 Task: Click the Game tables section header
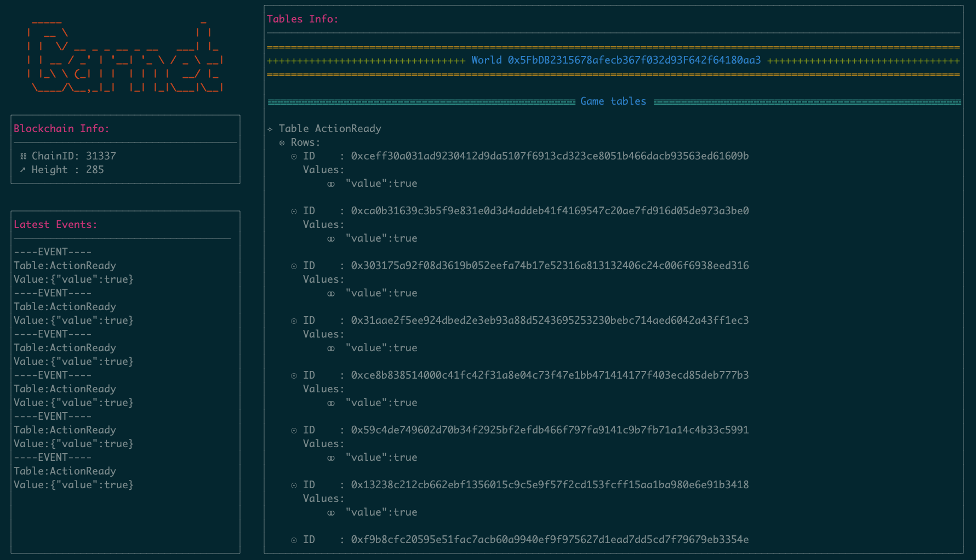[x=613, y=101]
